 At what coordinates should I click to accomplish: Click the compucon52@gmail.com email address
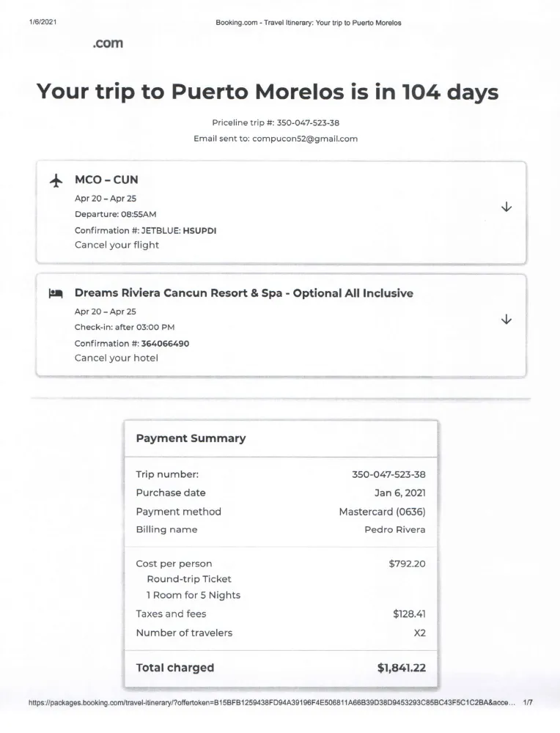pyautogui.click(x=305, y=139)
